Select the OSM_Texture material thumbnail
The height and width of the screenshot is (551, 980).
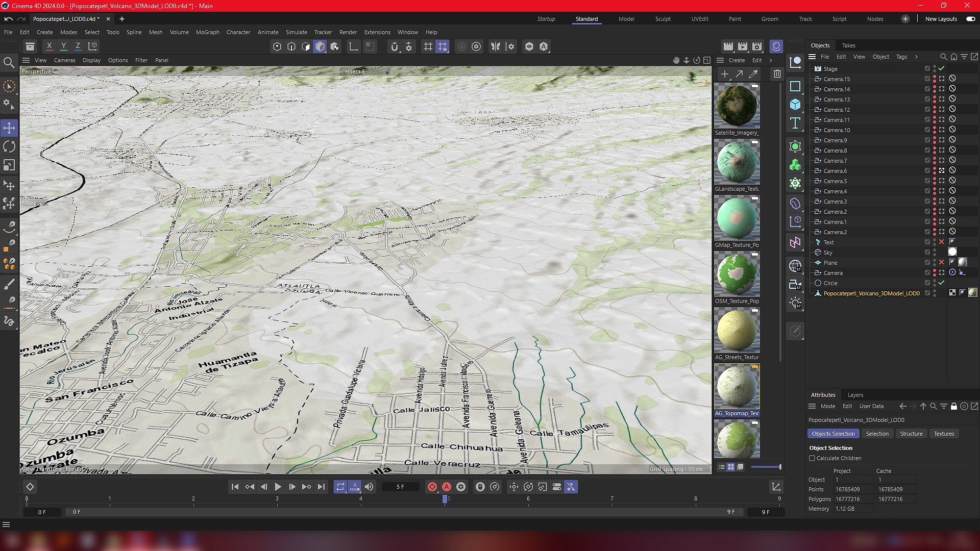tap(737, 274)
